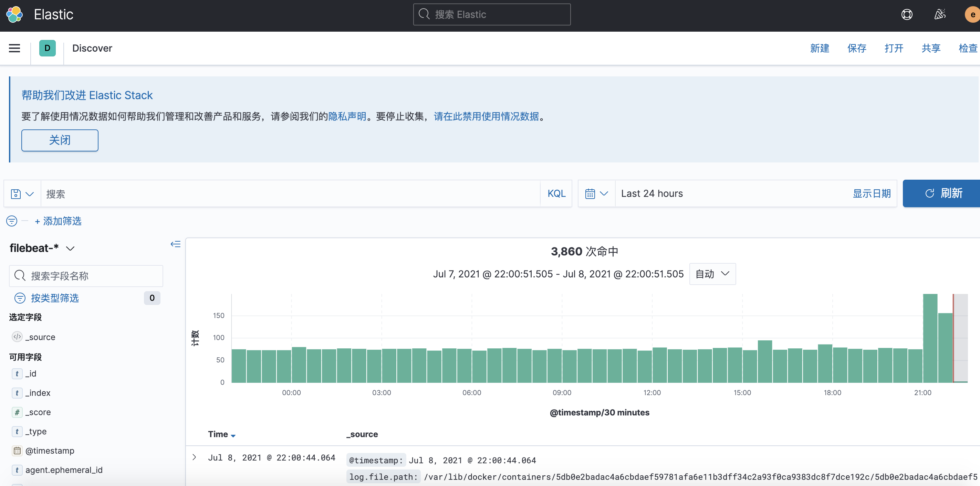Click 关闭 to dismiss the telemetry banner
The image size is (980, 486).
60,140
